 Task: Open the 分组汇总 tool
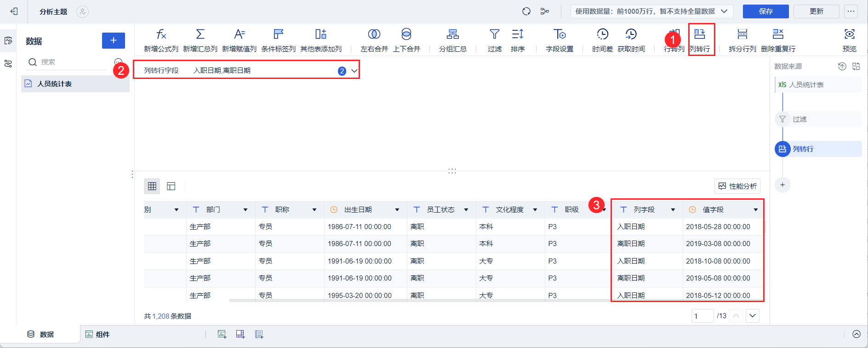coord(453,40)
